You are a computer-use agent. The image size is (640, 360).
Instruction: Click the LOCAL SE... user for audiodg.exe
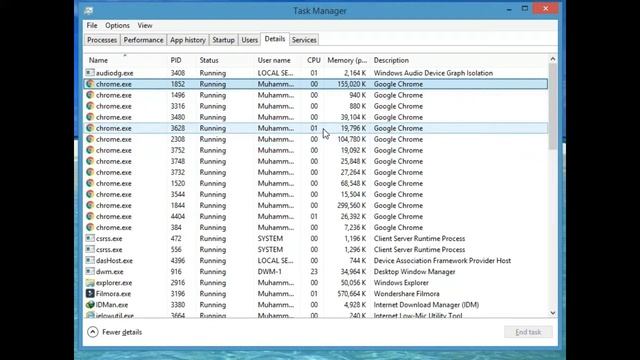[275, 73]
